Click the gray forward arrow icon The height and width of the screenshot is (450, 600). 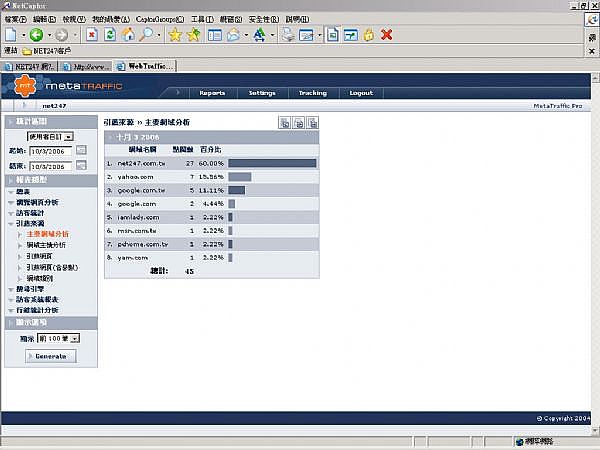(x=61, y=35)
